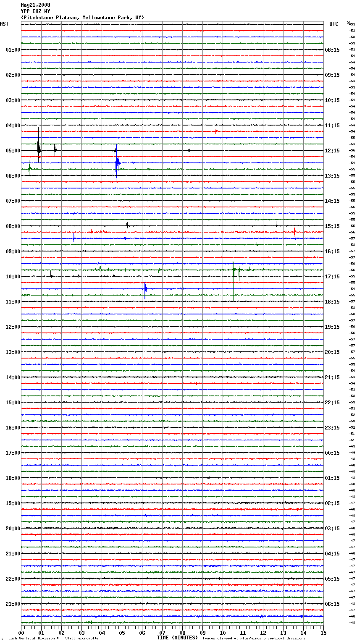The height and width of the screenshot is (644, 357).
Task: Select the 16:00 MST row label
Action: (x=13, y=428)
